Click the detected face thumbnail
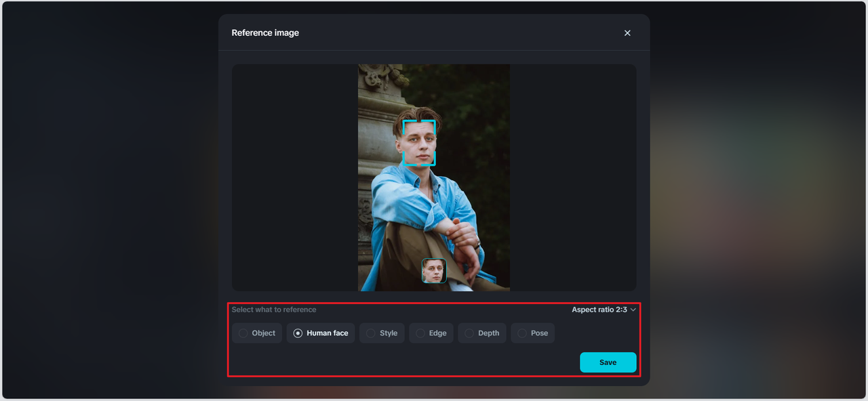The image size is (868, 401). coord(434,271)
